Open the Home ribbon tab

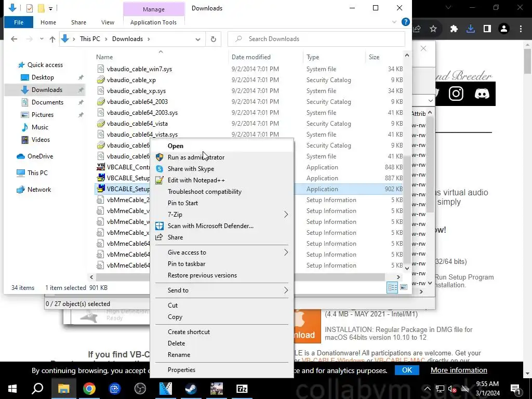pos(48,22)
